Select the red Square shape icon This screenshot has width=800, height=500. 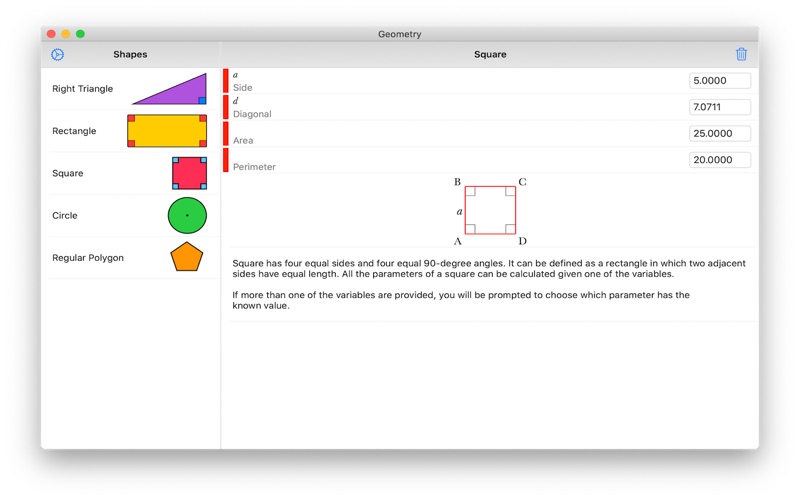(x=189, y=173)
